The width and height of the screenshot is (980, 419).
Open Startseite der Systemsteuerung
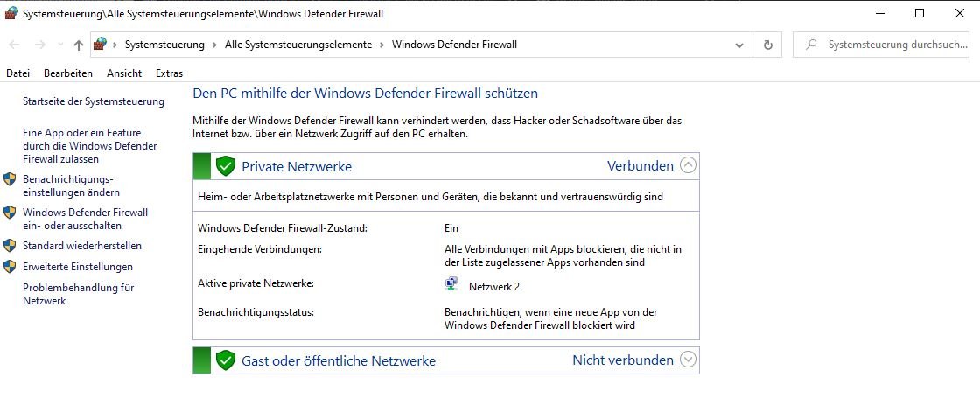click(94, 101)
